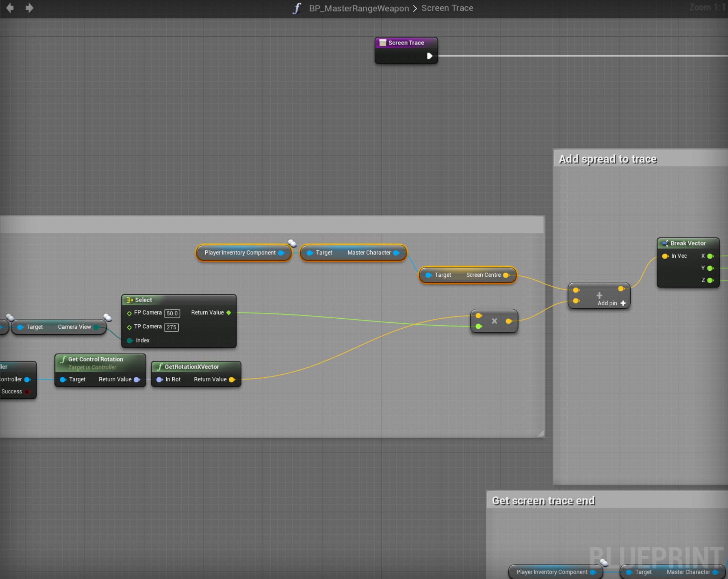
Task: Click comment bubble above Player Inventory Component
Action: [x=292, y=243]
